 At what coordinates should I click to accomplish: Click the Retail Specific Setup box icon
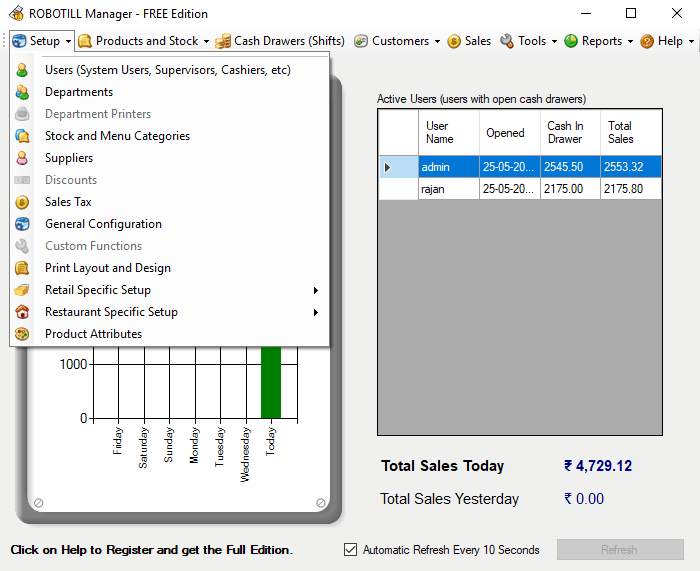point(22,290)
